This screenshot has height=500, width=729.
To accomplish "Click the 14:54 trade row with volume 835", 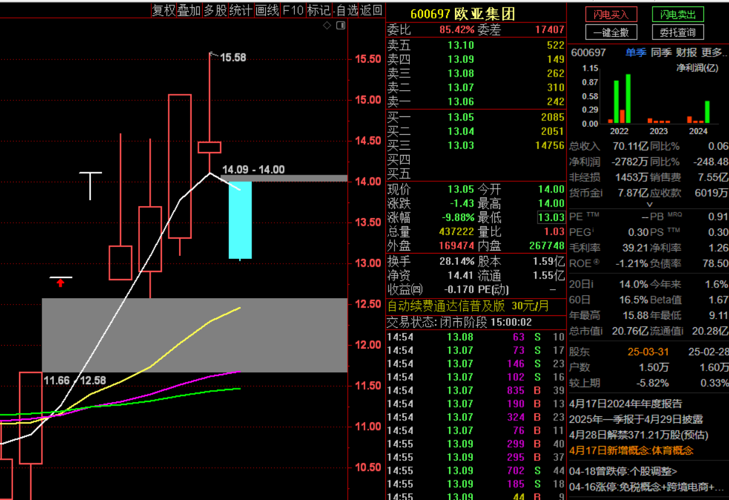I will click(476, 390).
